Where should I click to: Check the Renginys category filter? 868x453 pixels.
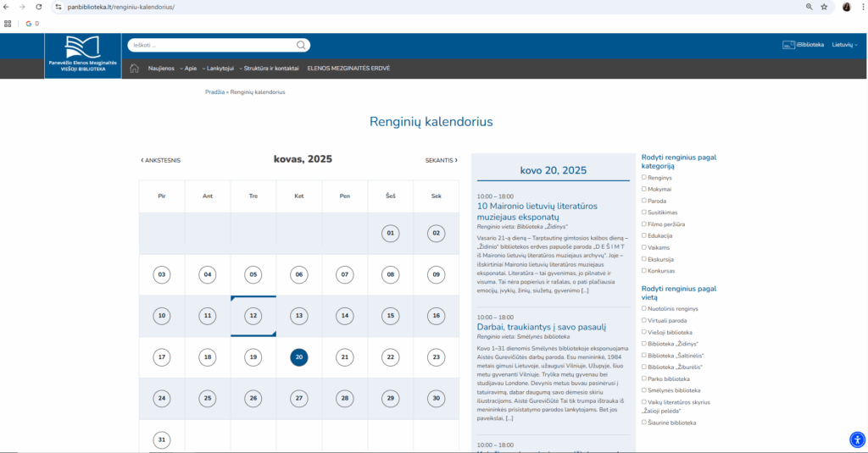coord(644,178)
